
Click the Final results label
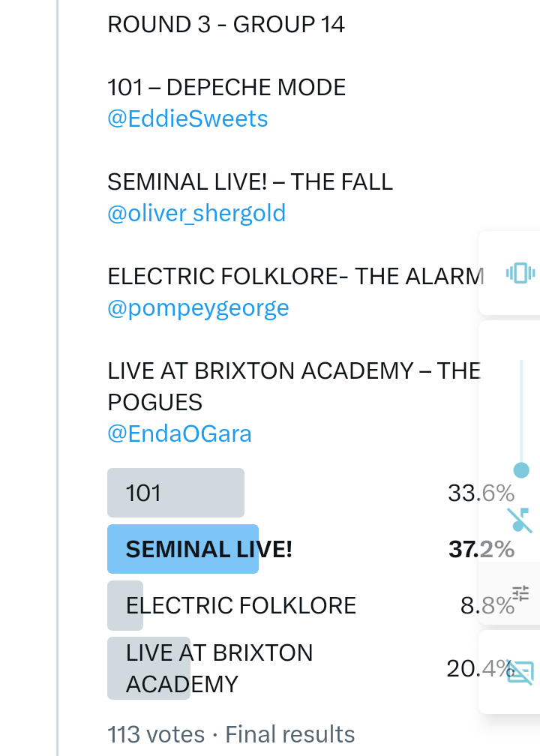290,733
